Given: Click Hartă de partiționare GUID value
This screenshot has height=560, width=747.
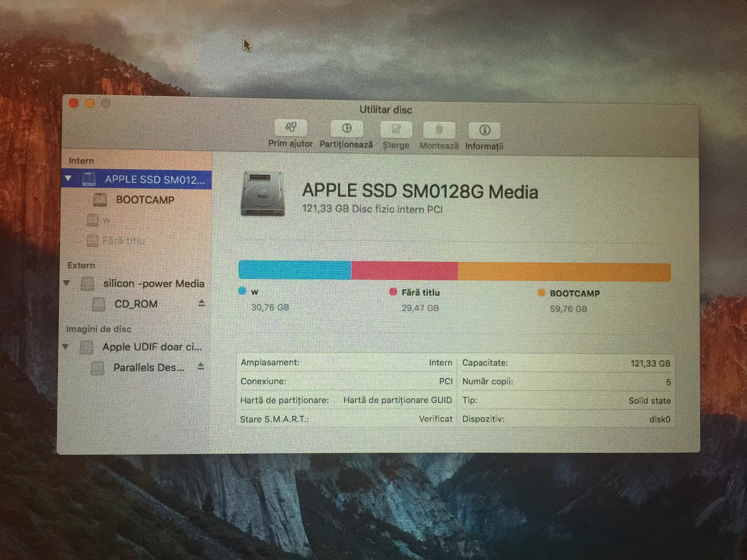Looking at the screenshot, I should (397, 400).
